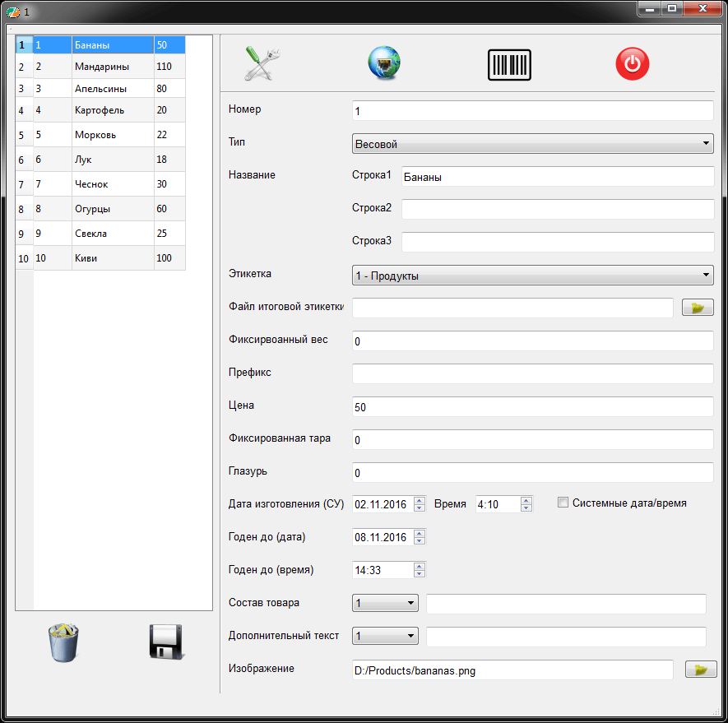Click the globe network connection icon

384,64
